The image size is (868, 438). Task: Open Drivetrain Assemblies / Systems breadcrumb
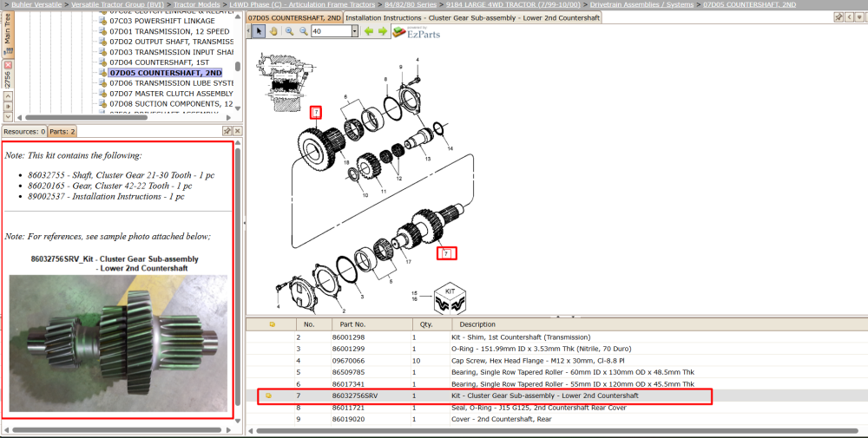(641, 4)
